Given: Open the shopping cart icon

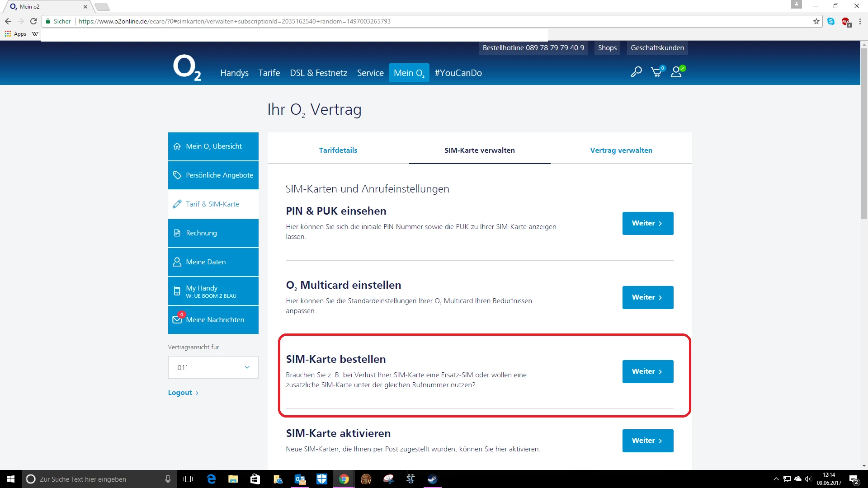Looking at the screenshot, I should click(656, 72).
